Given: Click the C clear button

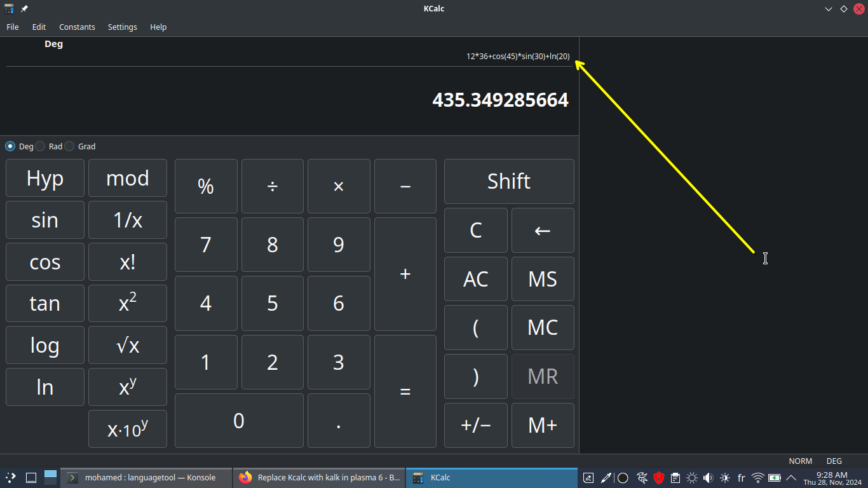Looking at the screenshot, I should (x=476, y=230).
